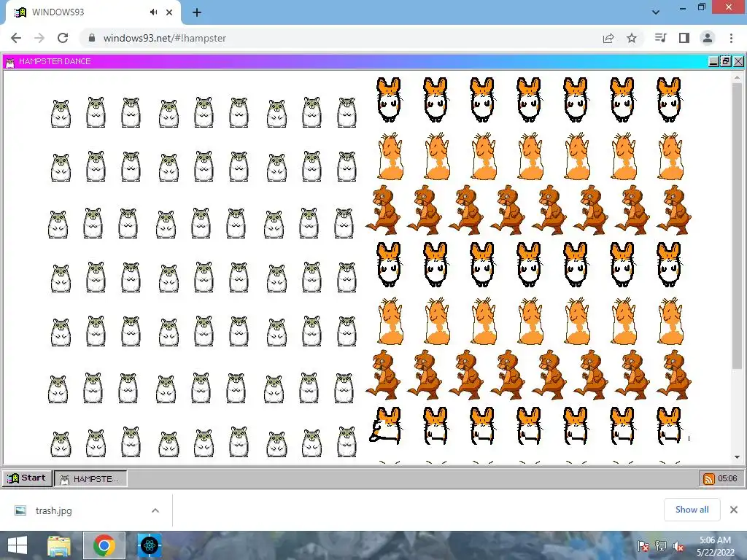Click the network tray icon
747x560 pixels.
(x=661, y=546)
